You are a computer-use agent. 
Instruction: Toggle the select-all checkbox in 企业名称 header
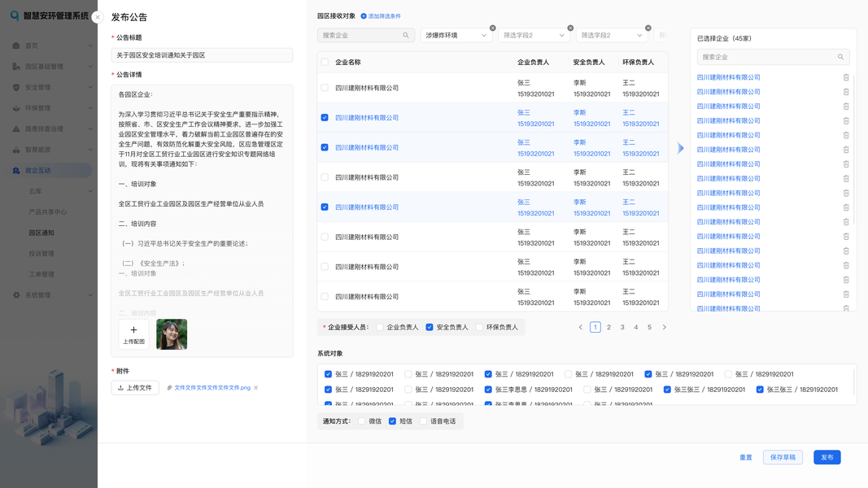coord(325,62)
